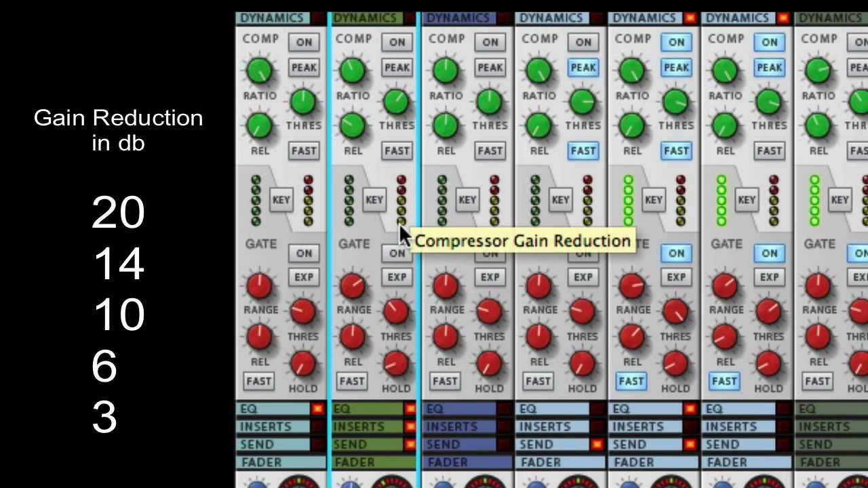This screenshot has height=488, width=868.
Task: Turn off lit compressor ON in fifth channel
Action: pyautogui.click(x=676, y=42)
